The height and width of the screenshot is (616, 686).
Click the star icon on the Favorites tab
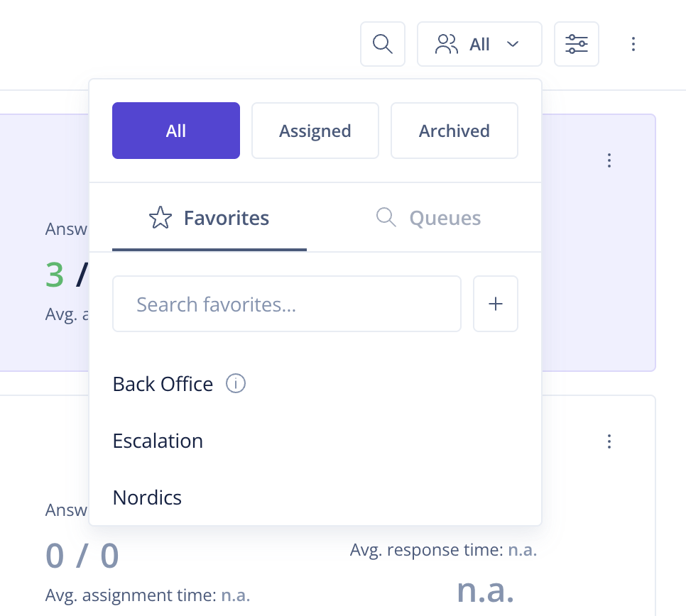pos(160,218)
